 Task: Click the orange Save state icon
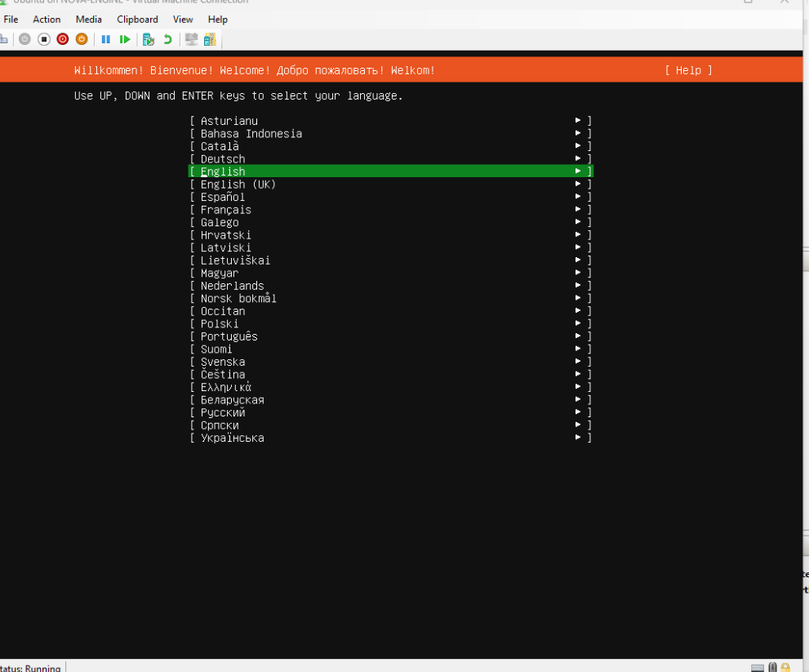tap(82, 39)
